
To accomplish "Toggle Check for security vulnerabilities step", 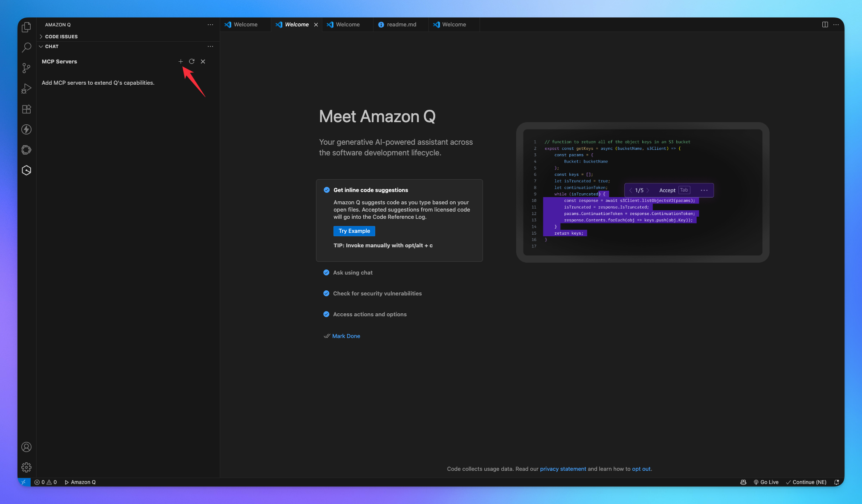I will 326,294.
